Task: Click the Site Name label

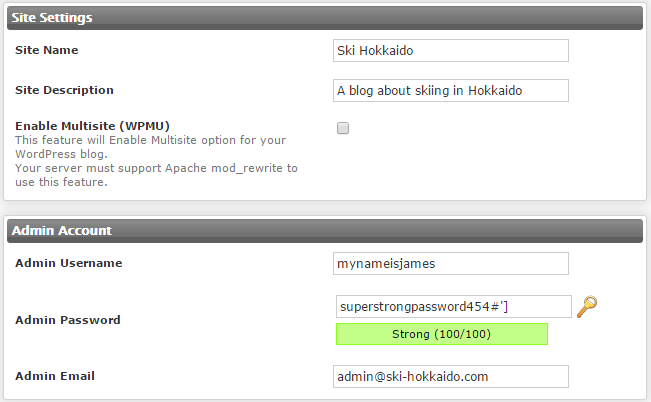Action: (46, 50)
